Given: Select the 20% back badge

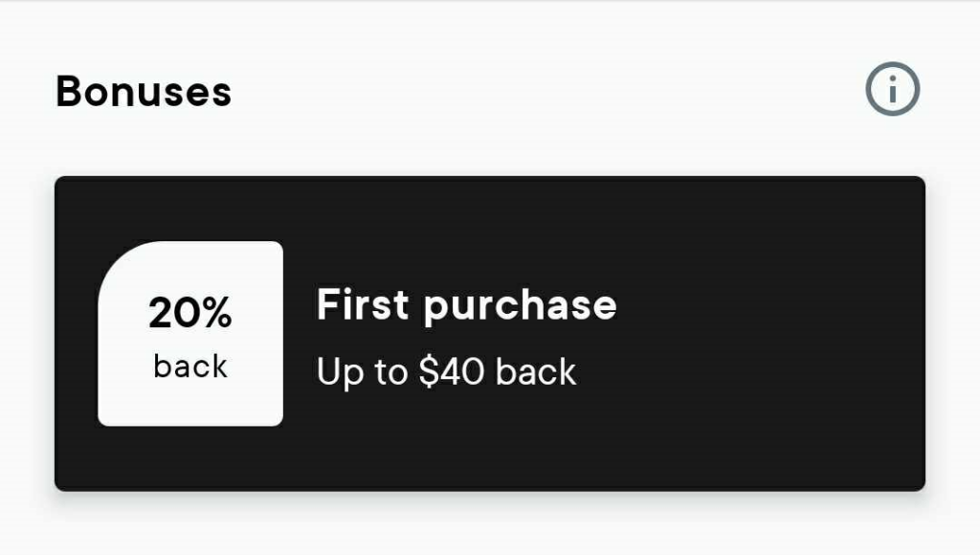Looking at the screenshot, I should click(190, 334).
